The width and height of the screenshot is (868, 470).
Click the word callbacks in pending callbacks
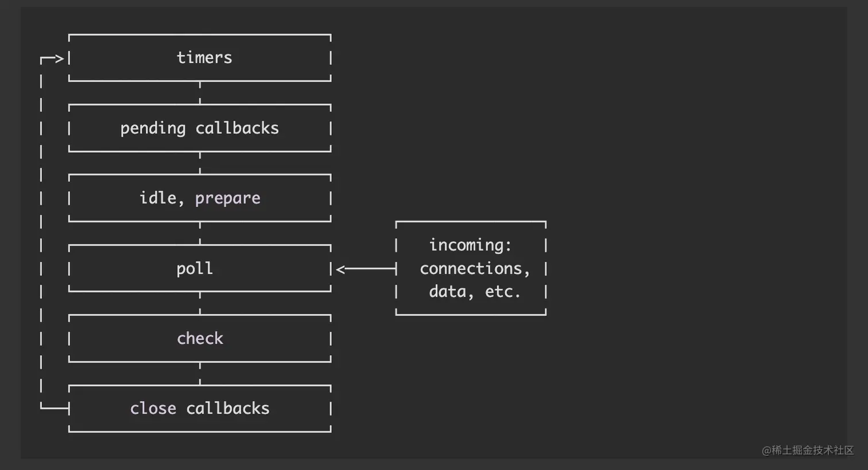[x=237, y=128]
